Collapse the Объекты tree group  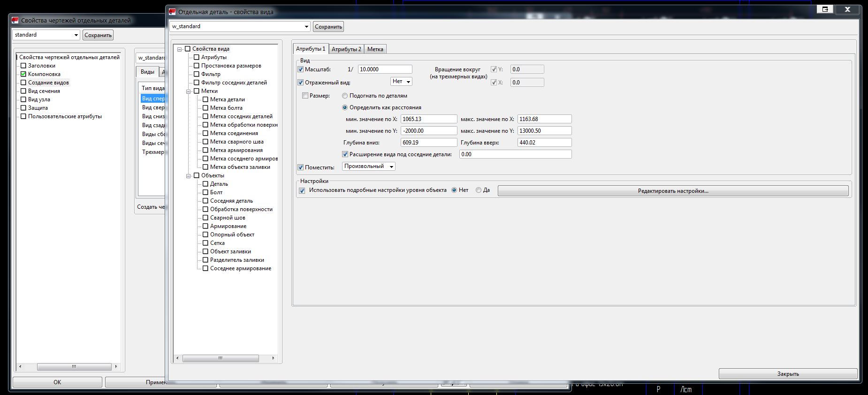[188, 176]
